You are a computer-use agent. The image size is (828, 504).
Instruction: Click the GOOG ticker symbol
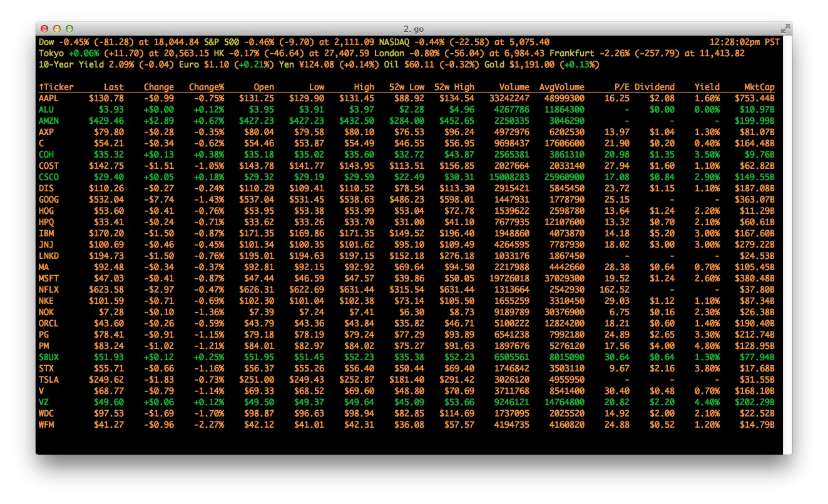[49, 199]
